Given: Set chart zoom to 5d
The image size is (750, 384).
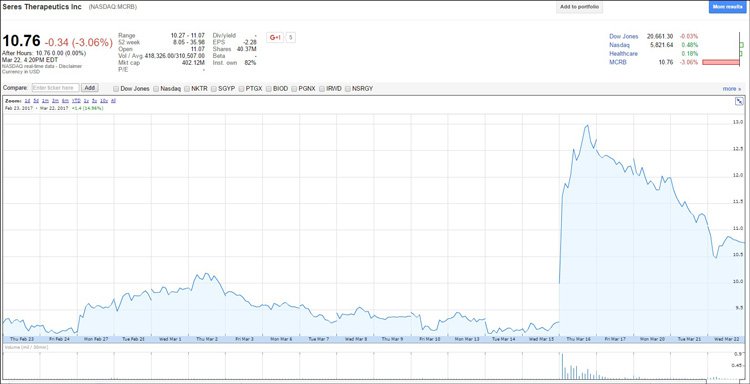Looking at the screenshot, I should [36, 101].
